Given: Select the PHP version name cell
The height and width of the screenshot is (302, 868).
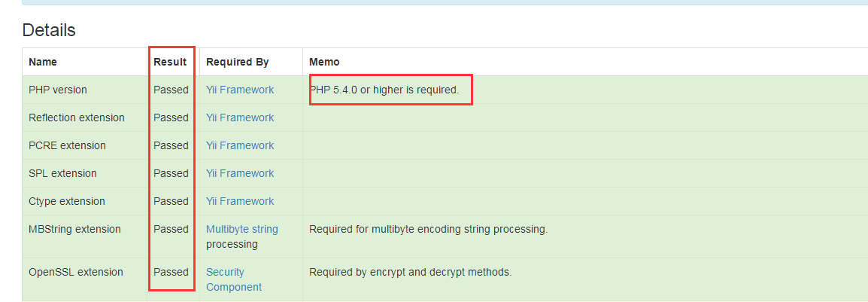Looking at the screenshot, I should 58,90.
